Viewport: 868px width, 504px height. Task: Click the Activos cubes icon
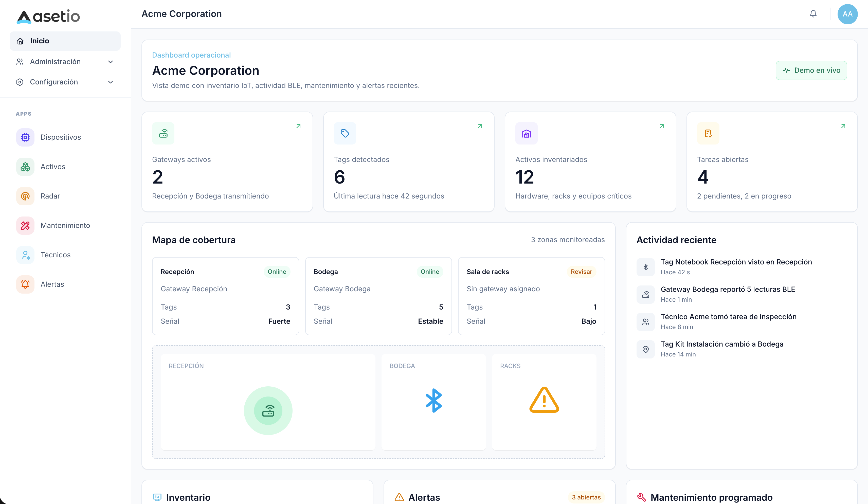tap(25, 167)
